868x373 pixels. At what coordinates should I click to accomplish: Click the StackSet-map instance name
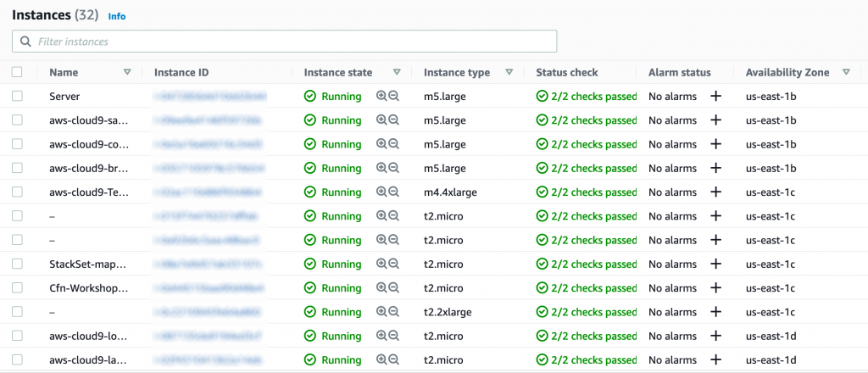pyautogui.click(x=88, y=264)
